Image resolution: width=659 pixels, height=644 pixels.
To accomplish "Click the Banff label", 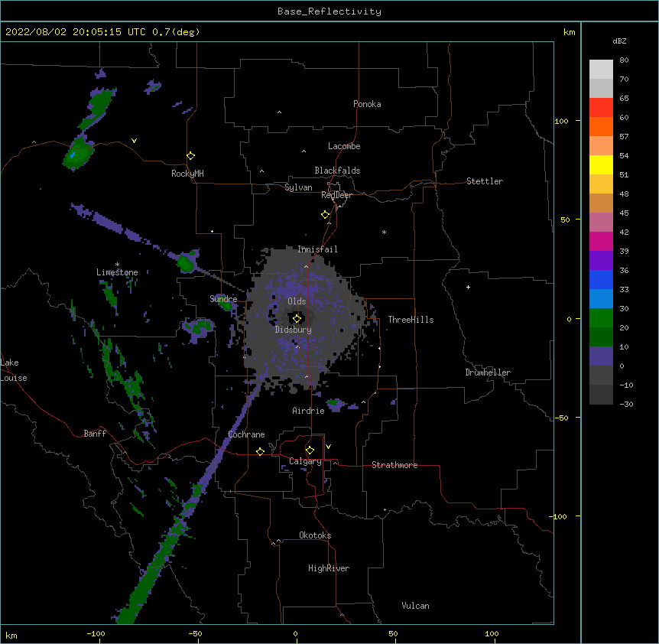I will pos(95,434).
